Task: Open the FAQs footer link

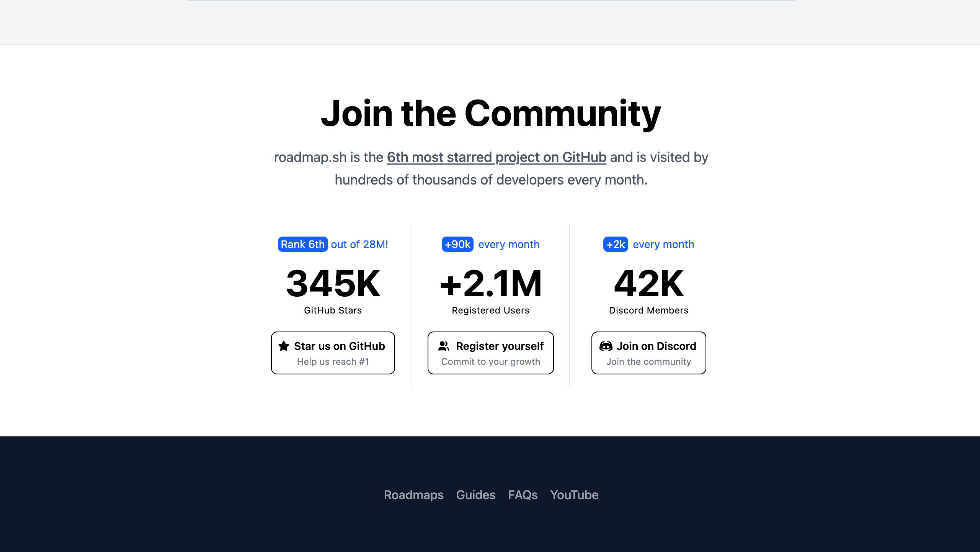Action: pyautogui.click(x=523, y=495)
